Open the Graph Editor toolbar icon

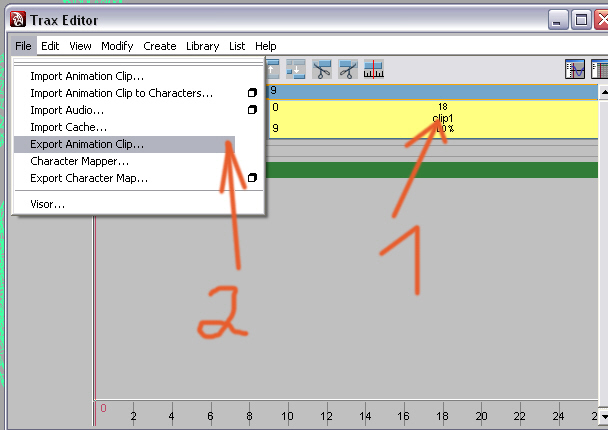click(575, 68)
